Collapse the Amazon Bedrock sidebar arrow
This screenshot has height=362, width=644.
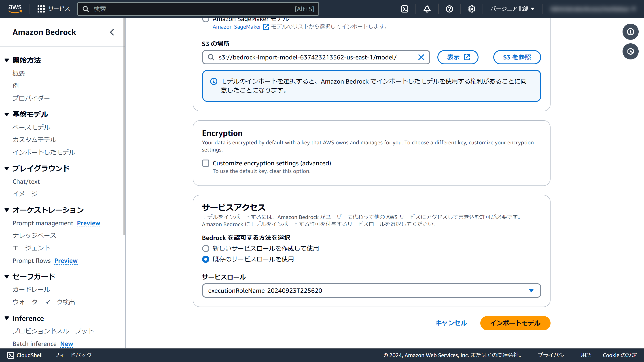pos(112,32)
